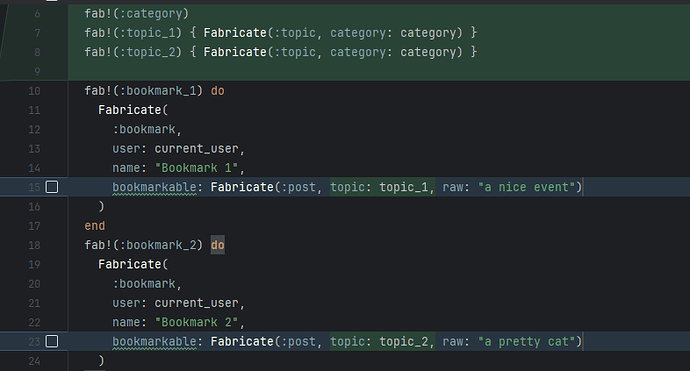Click closing parenthesis on line 24
The height and width of the screenshot is (371, 690).
point(102,361)
